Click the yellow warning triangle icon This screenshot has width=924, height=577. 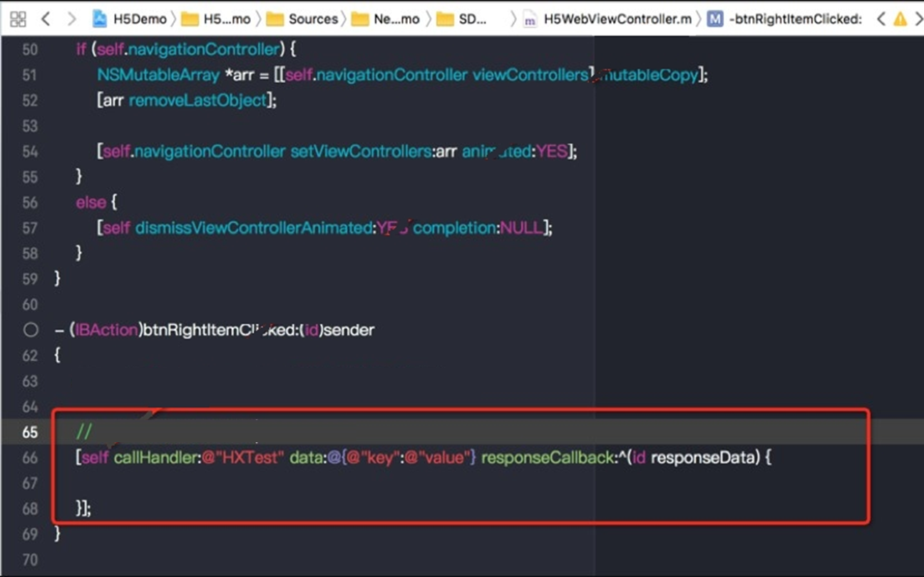click(900, 19)
